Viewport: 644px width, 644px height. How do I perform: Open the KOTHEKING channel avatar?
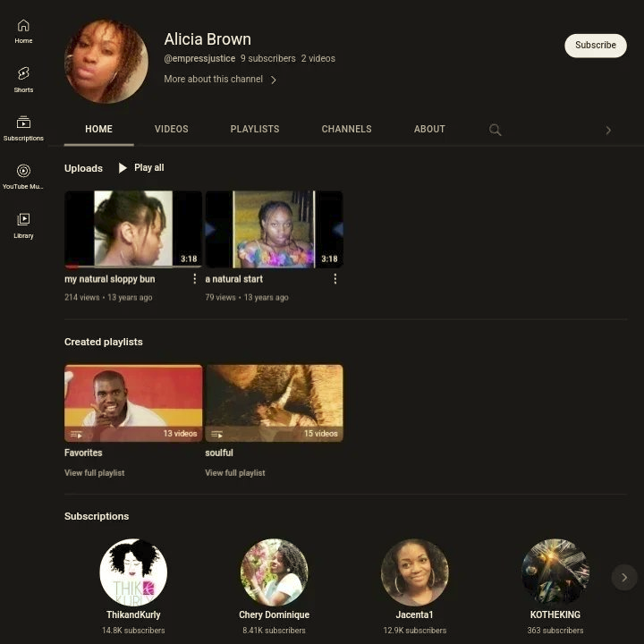(555, 572)
